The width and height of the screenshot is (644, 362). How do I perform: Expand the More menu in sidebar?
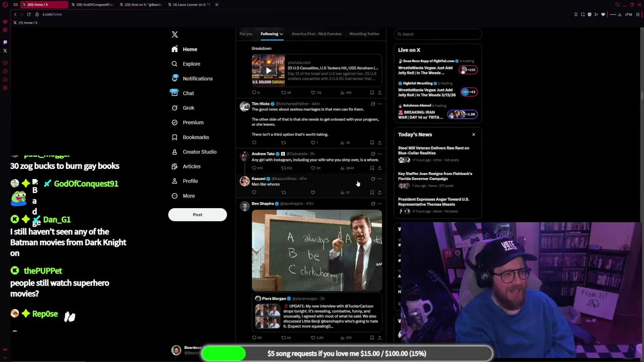click(x=183, y=196)
